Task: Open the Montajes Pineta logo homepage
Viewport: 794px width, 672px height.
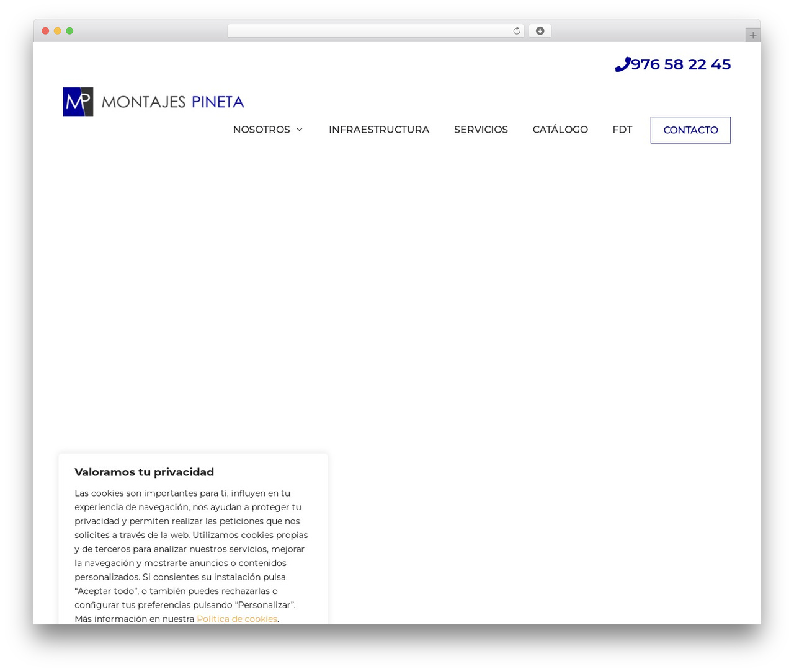Action: pyautogui.click(x=153, y=102)
